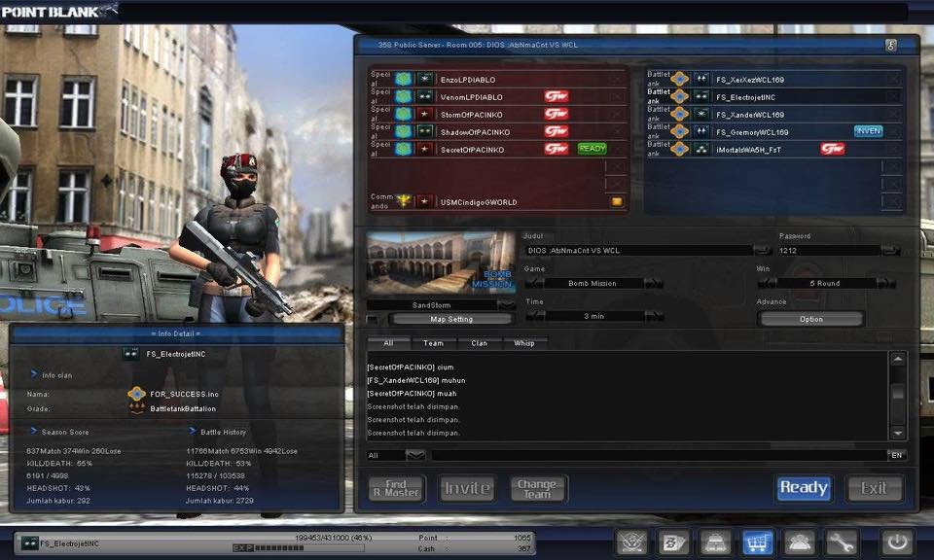Click the orange room master icon beside USMCindigoGWORLD
Image resolution: width=934 pixels, height=560 pixels.
617,202
